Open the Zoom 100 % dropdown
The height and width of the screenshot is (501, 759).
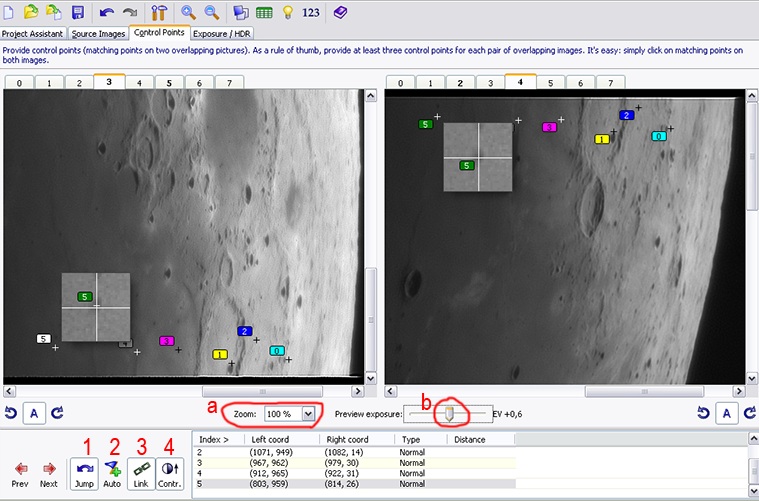click(x=308, y=413)
